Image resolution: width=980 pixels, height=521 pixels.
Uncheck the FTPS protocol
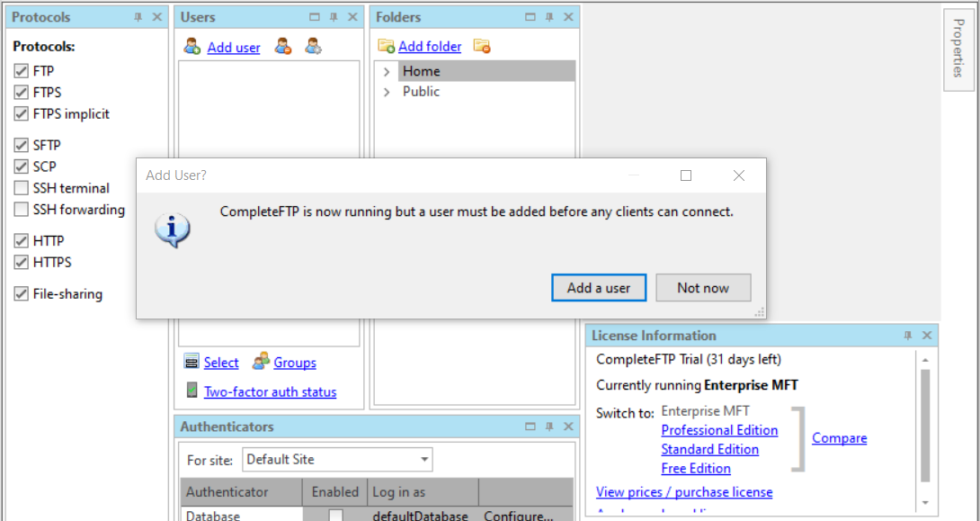[x=22, y=93]
